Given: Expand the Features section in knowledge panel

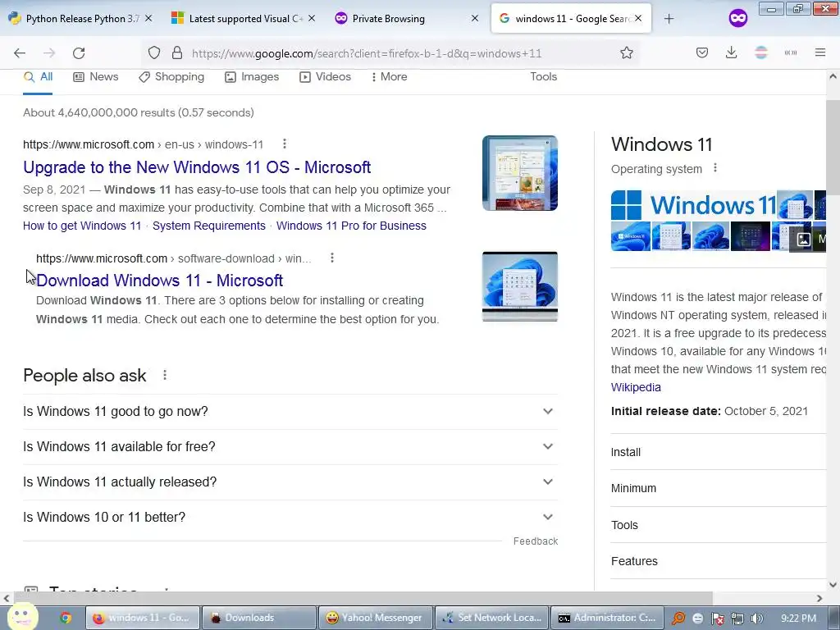Looking at the screenshot, I should click(719, 561).
